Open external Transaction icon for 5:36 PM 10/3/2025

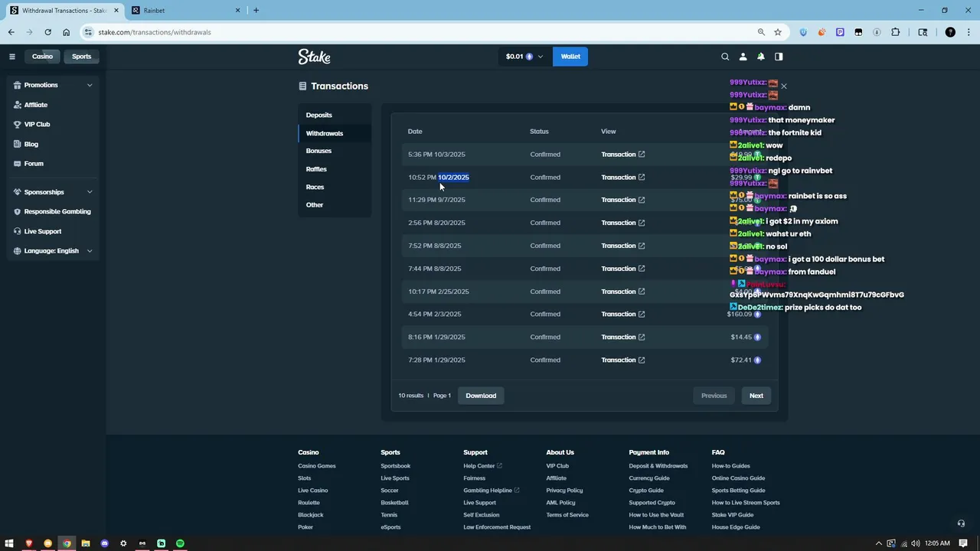click(x=642, y=155)
